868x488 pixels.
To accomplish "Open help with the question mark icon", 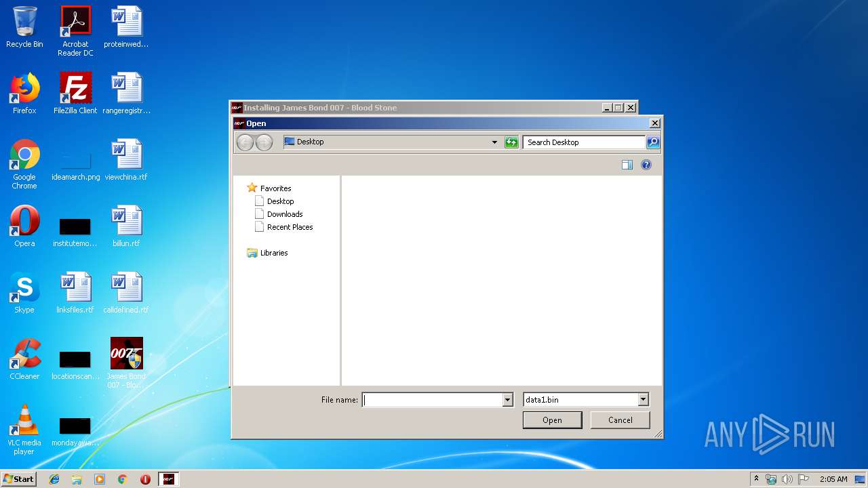I will (x=646, y=165).
